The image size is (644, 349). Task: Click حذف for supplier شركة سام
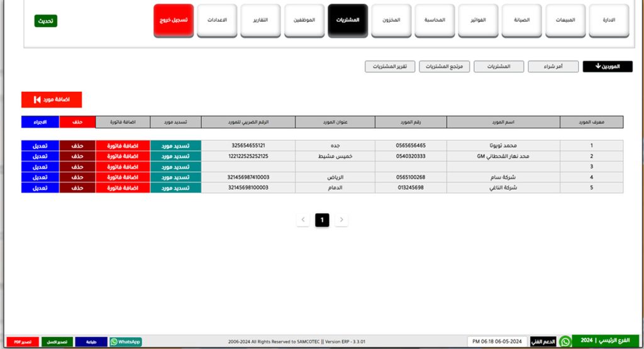click(77, 177)
